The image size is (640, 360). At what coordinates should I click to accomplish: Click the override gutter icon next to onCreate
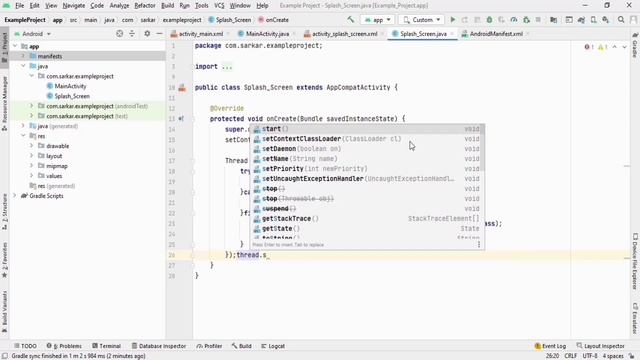tap(181, 119)
